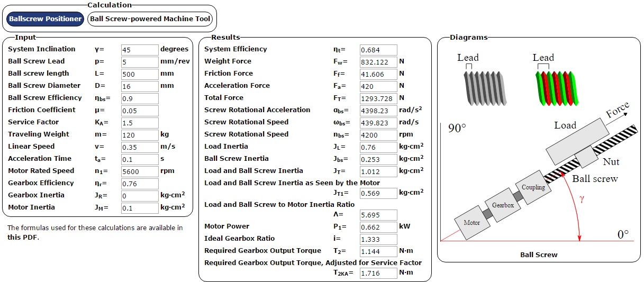The image size is (644, 282).
Task: Select the Ballscrew Positioner calculation tab
Action: tap(46, 19)
